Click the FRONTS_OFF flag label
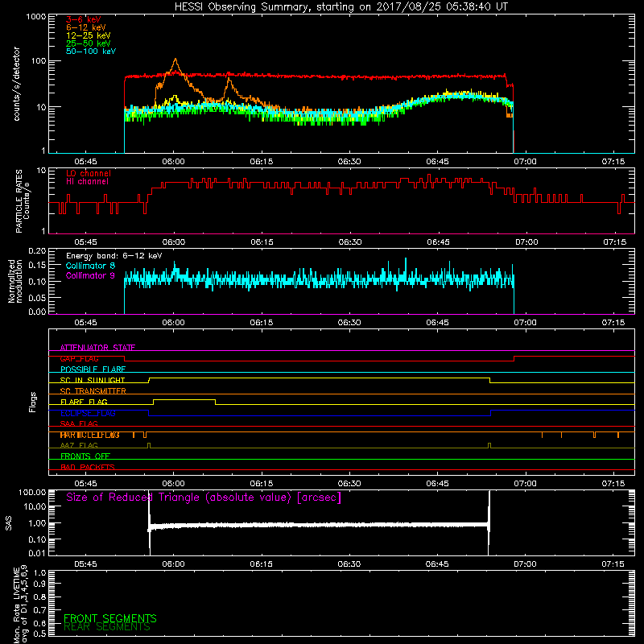644x644 pixels. pyautogui.click(x=85, y=456)
